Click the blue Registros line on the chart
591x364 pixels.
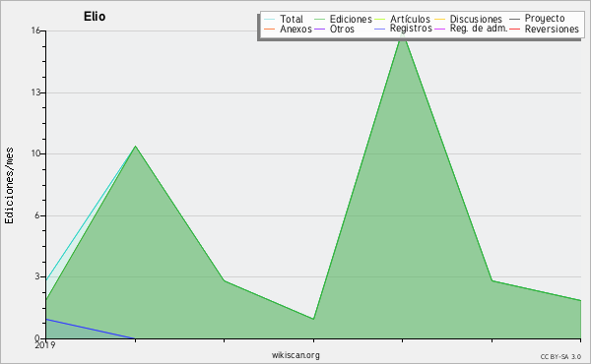[x=91, y=329]
